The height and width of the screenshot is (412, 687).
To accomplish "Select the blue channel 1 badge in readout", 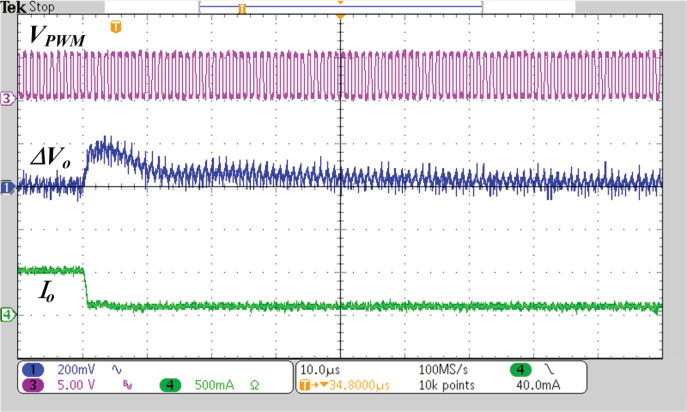I will coord(34,369).
